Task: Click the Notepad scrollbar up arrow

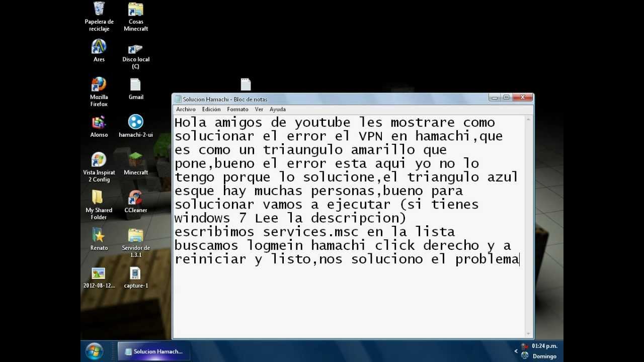Action: pyautogui.click(x=528, y=119)
